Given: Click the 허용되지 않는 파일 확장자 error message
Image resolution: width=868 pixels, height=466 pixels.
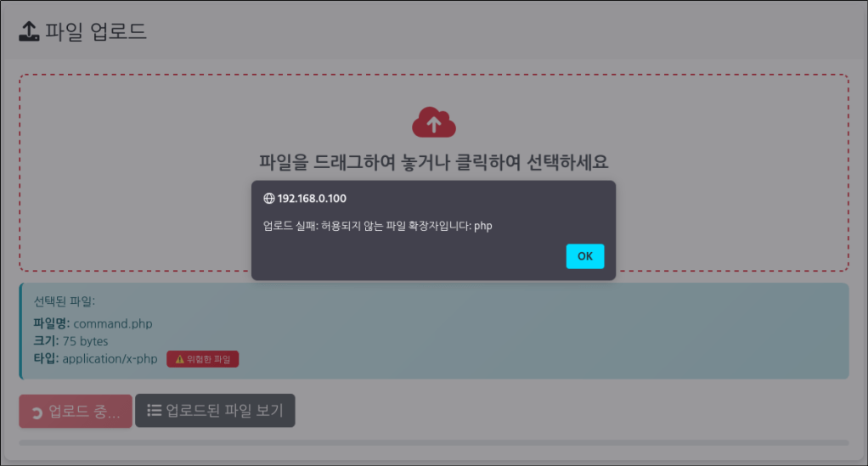Looking at the screenshot, I should [x=378, y=226].
